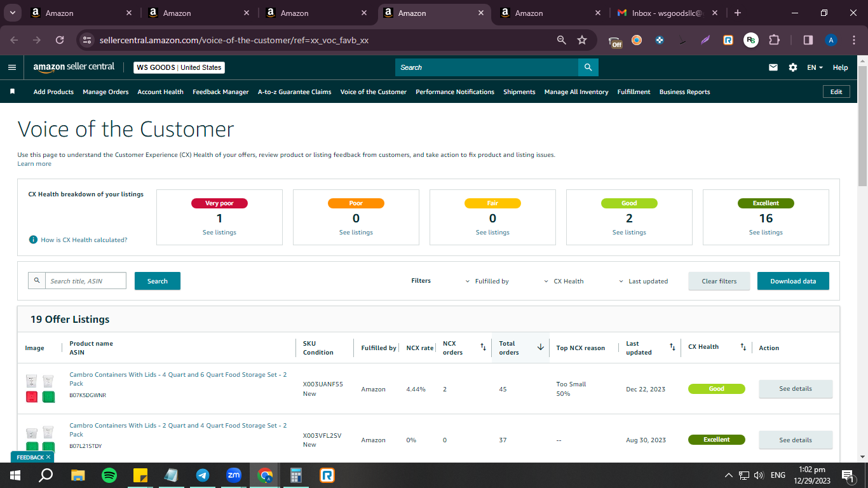
Task: Sort the table by CX Health arrows
Action: pyautogui.click(x=743, y=347)
